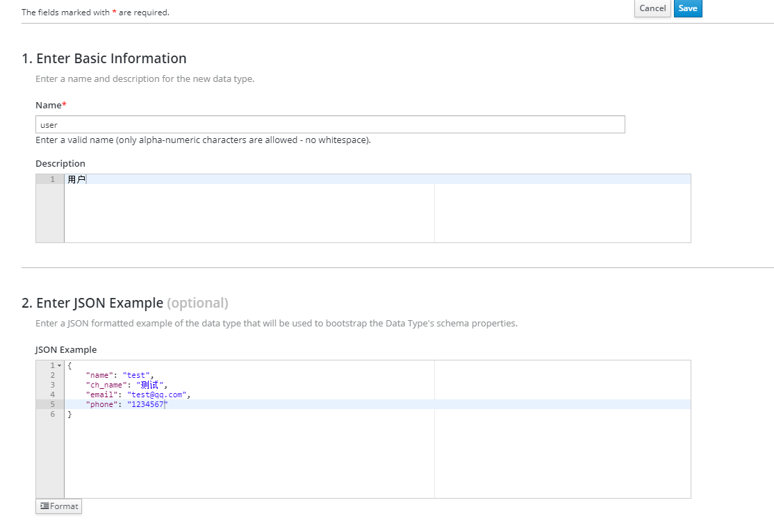Click the Cancel button
774x532 pixels.
[652, 8]
